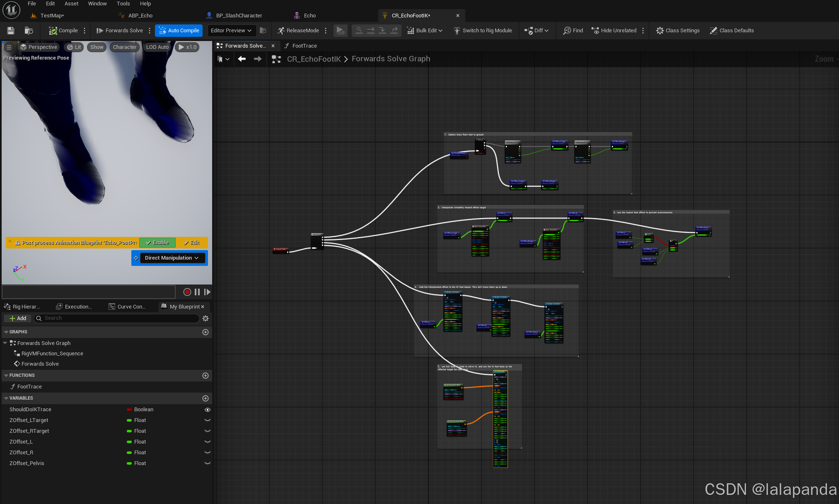Add new variable with plus icon

[206, 398]
